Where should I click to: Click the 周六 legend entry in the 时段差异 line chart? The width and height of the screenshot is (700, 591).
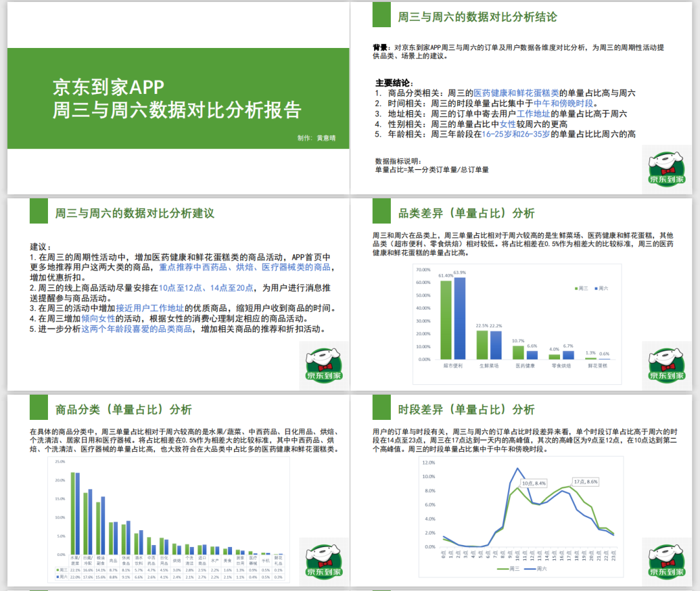(535, 569)
